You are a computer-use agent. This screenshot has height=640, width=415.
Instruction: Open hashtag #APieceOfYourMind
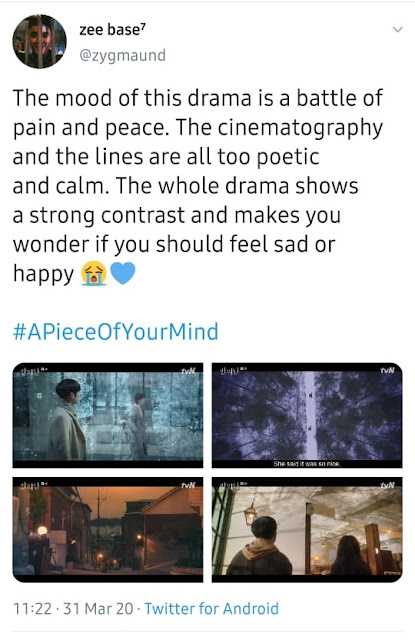coord(115,331)
